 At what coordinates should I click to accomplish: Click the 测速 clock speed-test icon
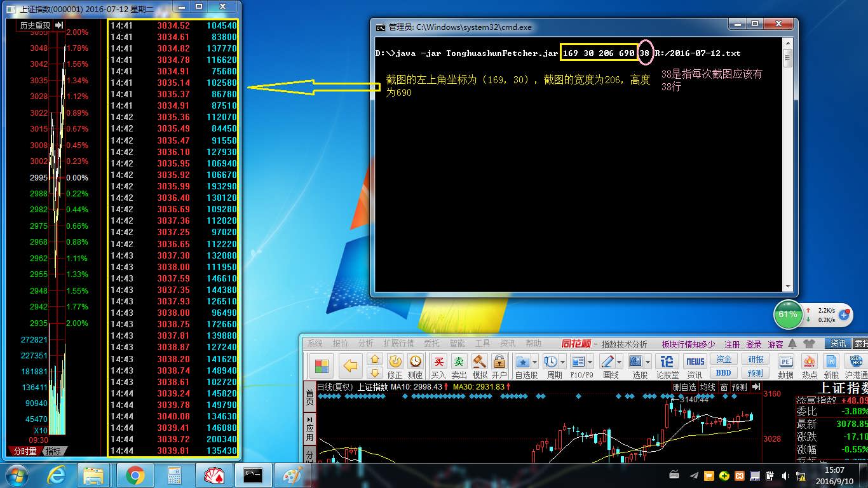[415, 362]
